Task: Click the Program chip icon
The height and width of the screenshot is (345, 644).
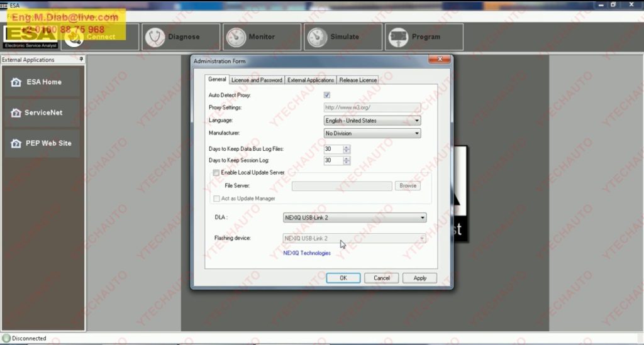Action: pos(398,37)
